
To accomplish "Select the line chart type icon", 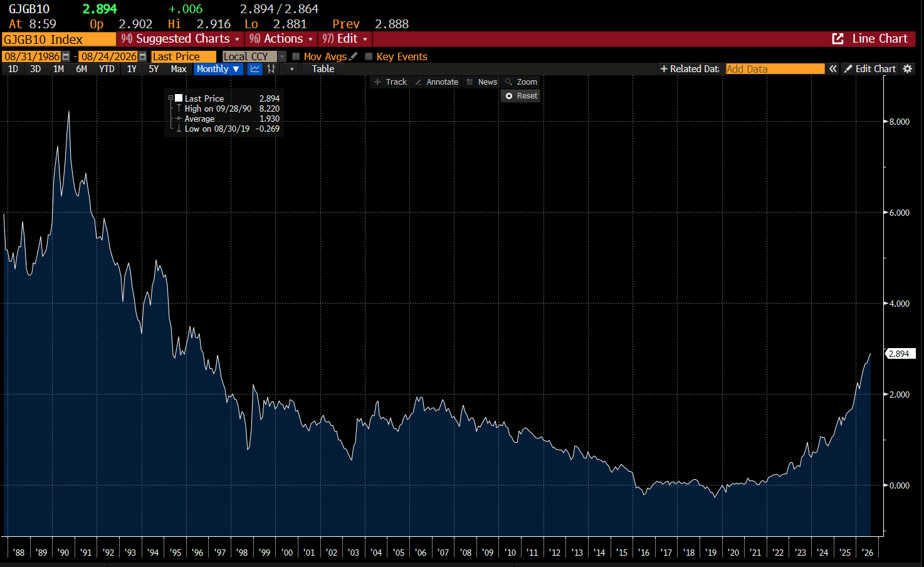I will point(255,69).
